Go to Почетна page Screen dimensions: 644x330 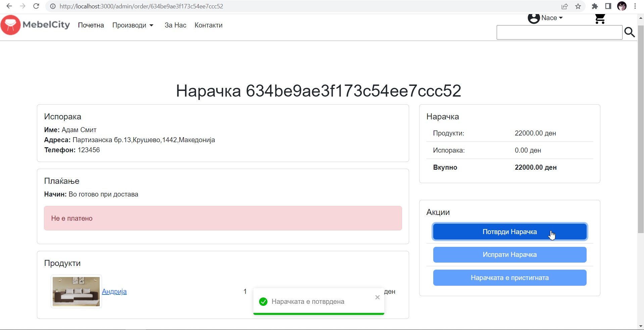tap(91, 25)
